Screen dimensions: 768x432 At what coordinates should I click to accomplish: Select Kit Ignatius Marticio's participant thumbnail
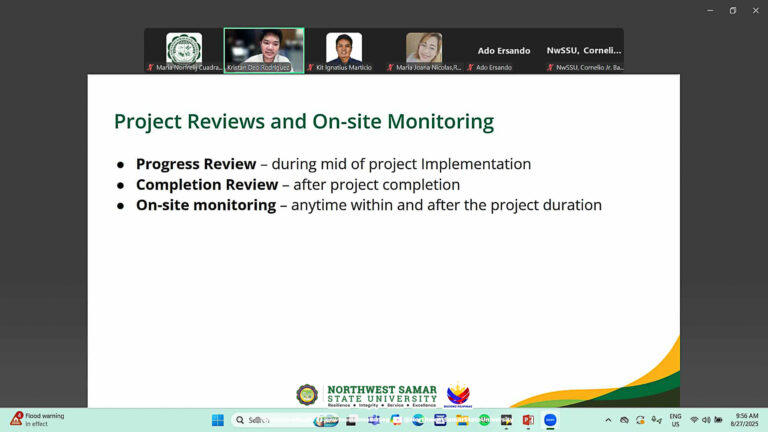pyautogui.click(x=344, y=50)
